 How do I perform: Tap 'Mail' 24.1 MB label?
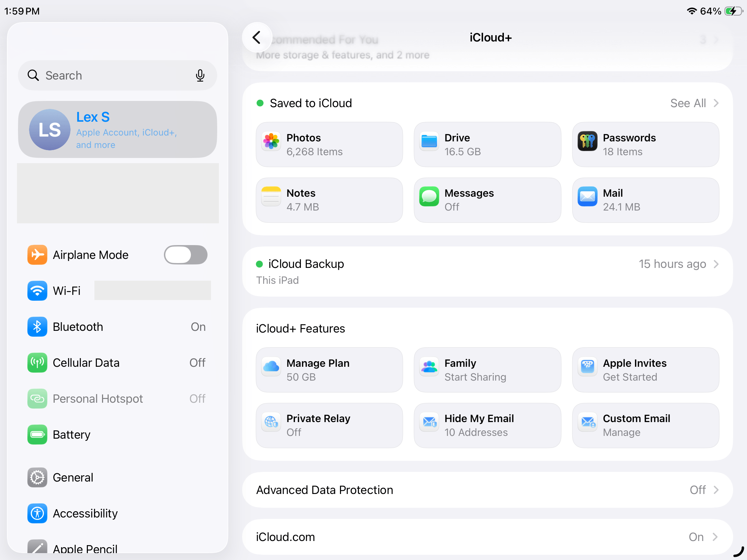click(621, 200)
